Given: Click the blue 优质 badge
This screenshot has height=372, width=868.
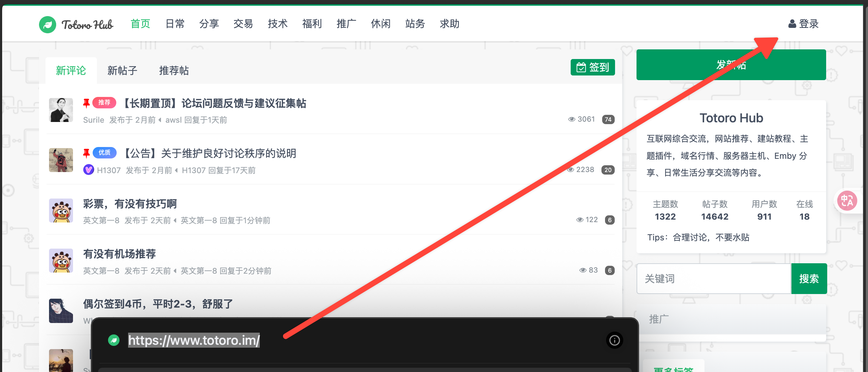Looking at the screenshot, I should 104,153.
